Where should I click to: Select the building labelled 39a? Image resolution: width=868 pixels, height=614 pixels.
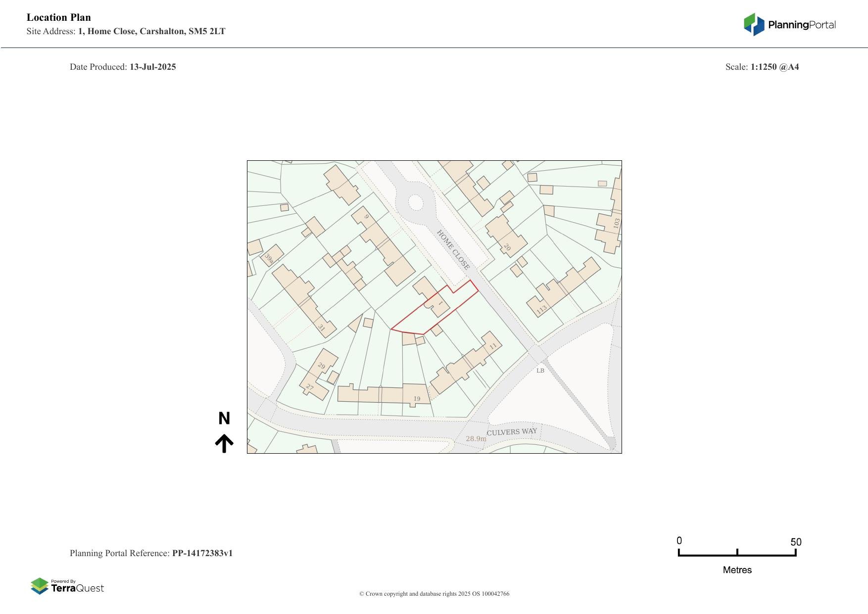[272, 255]
